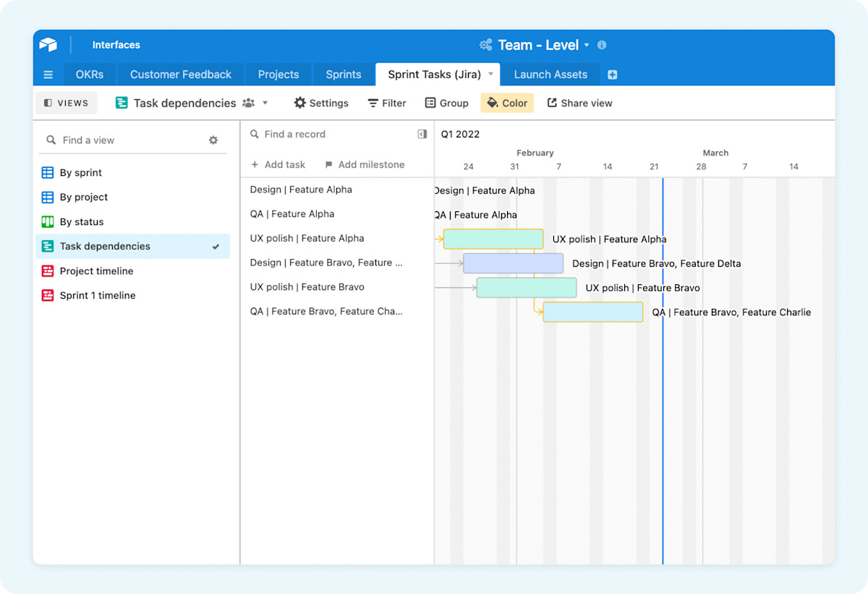Click the Airtable logo icon
868x594 pixels.
(48, 44)
